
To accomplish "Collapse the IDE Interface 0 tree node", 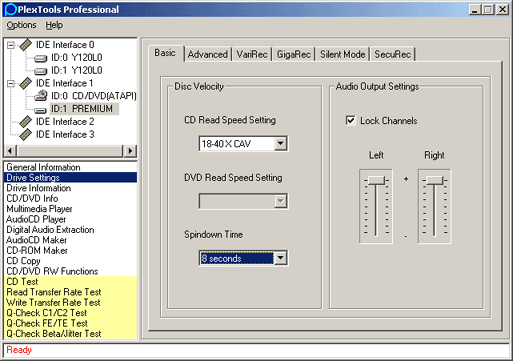I will [x=11, y=45].
